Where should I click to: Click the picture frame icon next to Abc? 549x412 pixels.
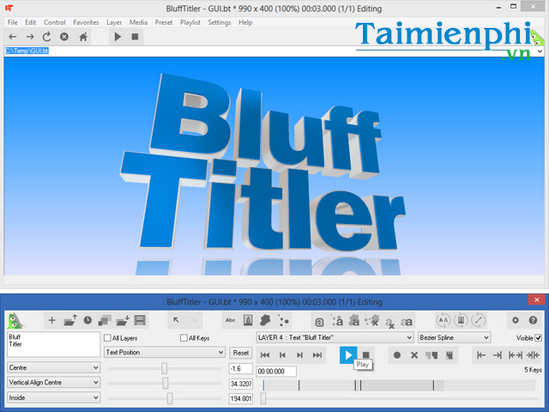click(x=248, y=320)
